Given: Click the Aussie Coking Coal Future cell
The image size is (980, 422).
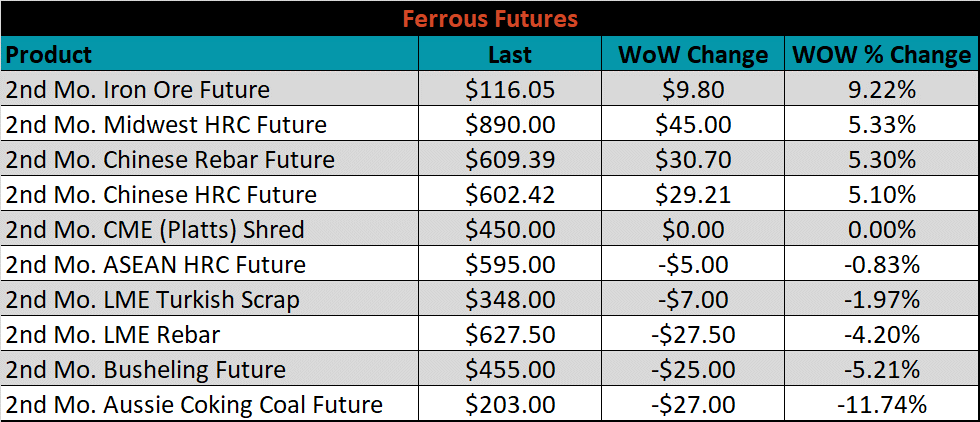Looking at the screenshot, I should pos(210,404).
